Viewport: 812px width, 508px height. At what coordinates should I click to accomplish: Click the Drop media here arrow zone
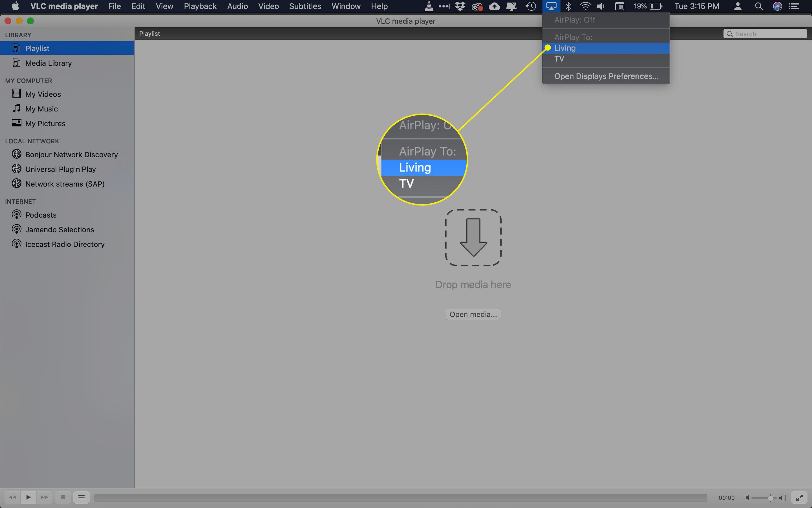pos(473,238)
